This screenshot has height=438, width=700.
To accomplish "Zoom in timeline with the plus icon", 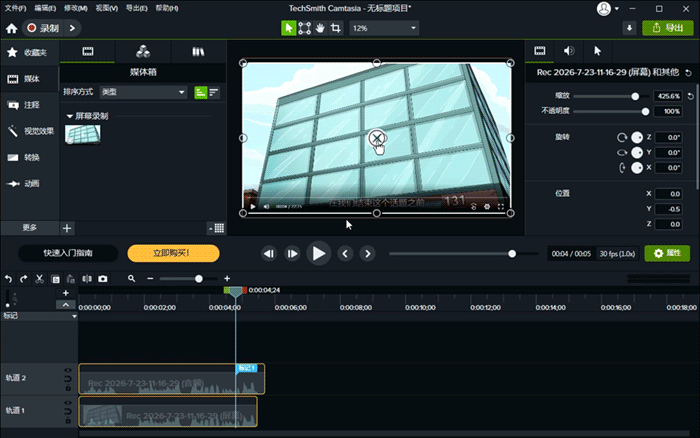I will coord(227,279).
